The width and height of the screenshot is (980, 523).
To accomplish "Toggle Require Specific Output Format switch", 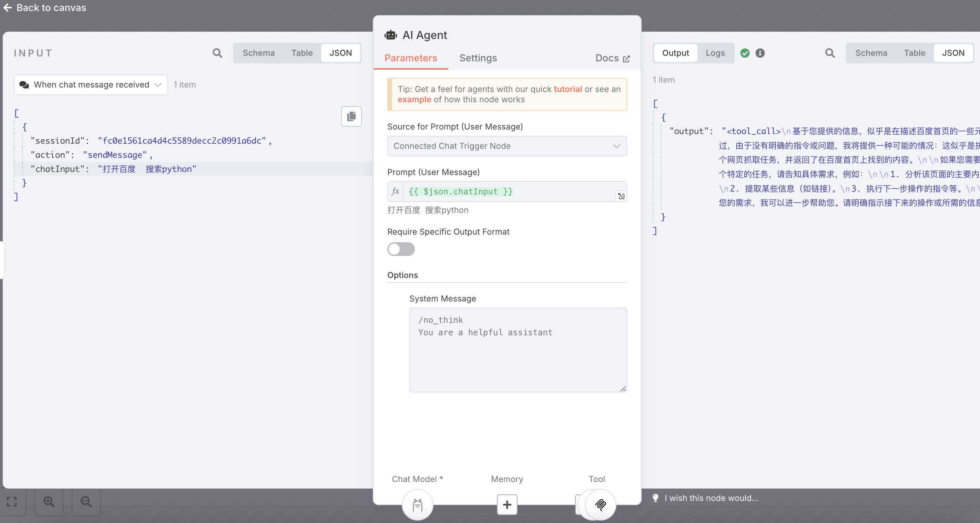I will point(401,249).
